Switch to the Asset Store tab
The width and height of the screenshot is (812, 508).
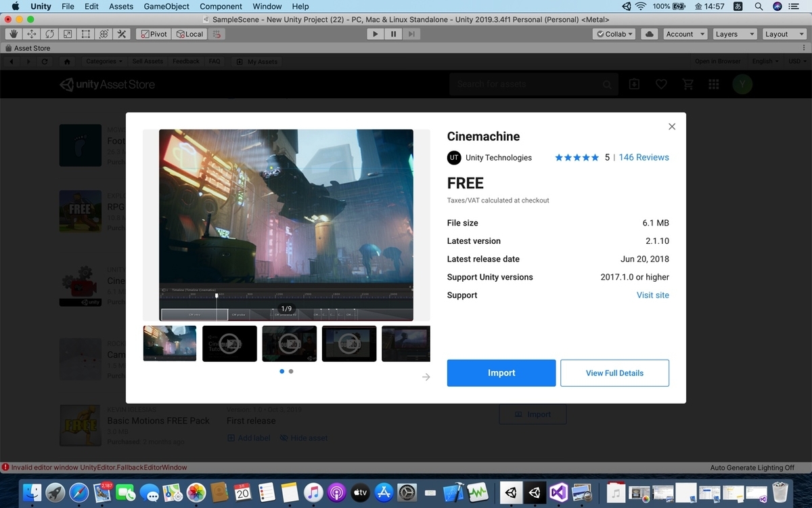[x=27, y=48]
